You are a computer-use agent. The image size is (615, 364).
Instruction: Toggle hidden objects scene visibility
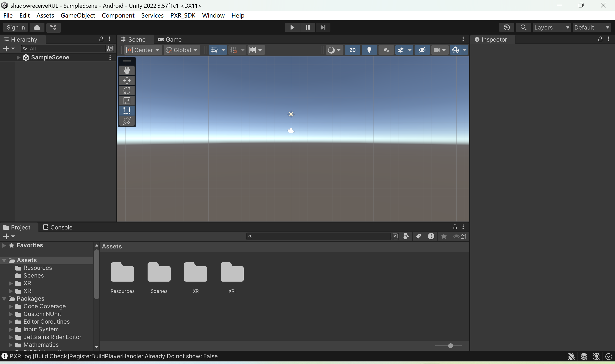tap(422, 50)
